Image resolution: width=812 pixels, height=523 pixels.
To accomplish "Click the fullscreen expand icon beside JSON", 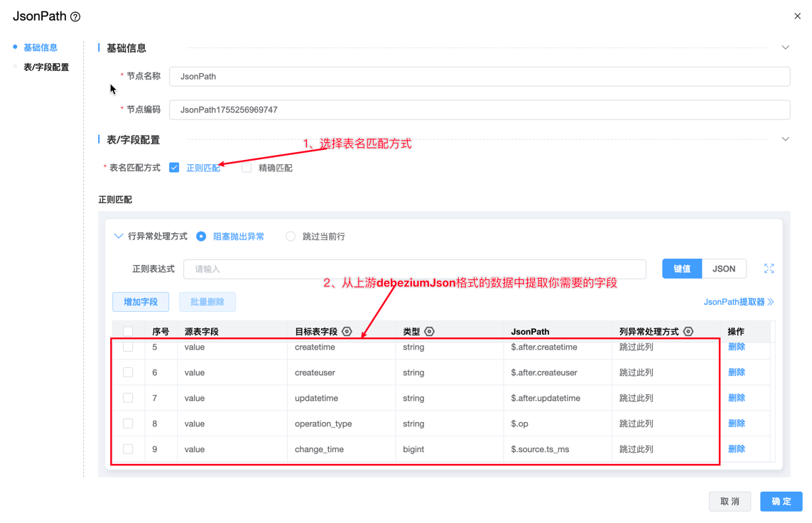I will click(769, 269).
